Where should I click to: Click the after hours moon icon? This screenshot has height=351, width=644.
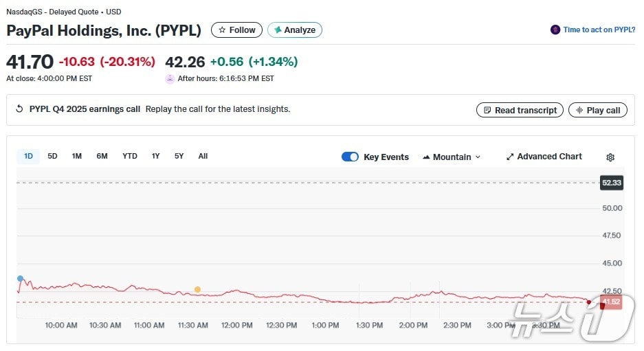170,78
